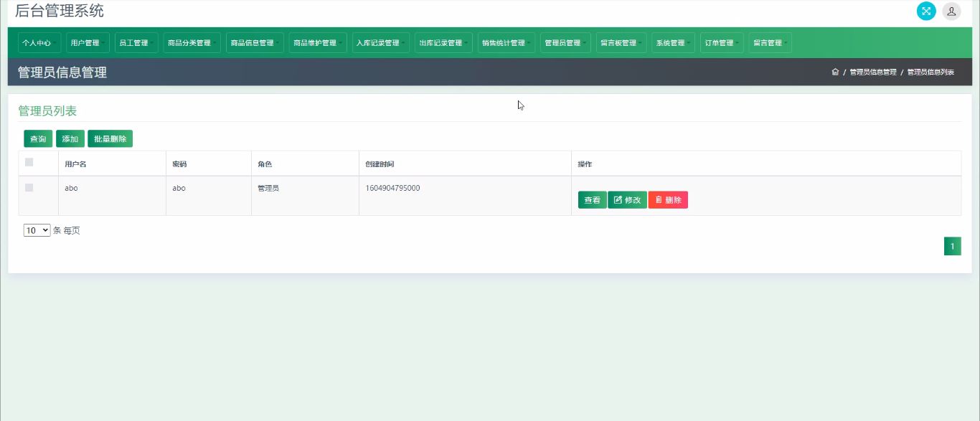
Task: Select the timestamp 1604904795000 cell
Action: point(465,196)
